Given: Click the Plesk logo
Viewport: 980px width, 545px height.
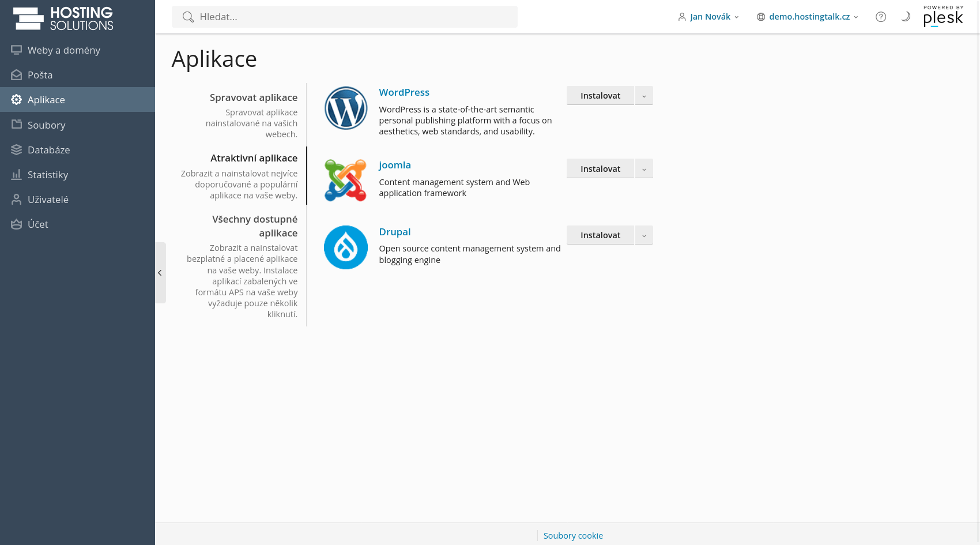Looking at the screenshot, I should (943, 16).
